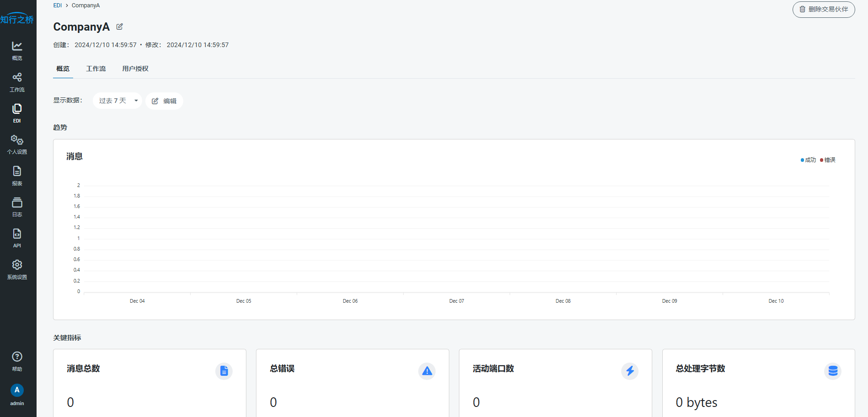Click the 0 bytes value
Screen dimensions: 868x417
697,402
